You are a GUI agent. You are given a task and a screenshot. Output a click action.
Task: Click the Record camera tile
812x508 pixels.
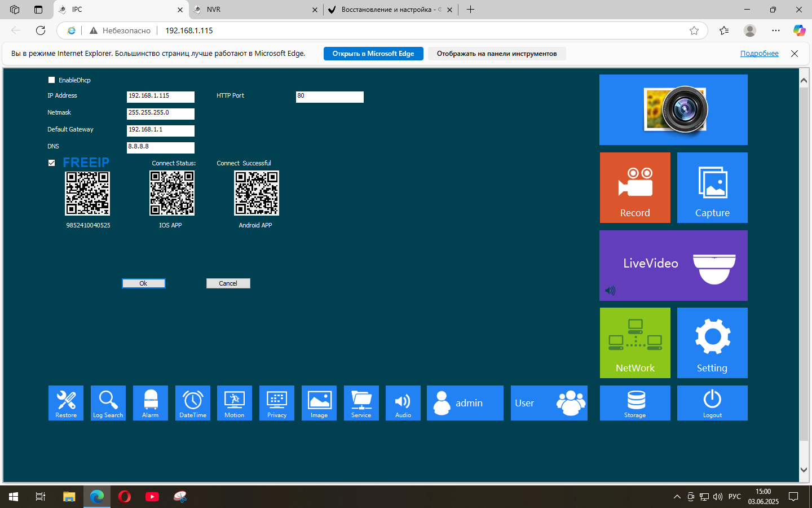pyautogui.click(x=635, y=187)
